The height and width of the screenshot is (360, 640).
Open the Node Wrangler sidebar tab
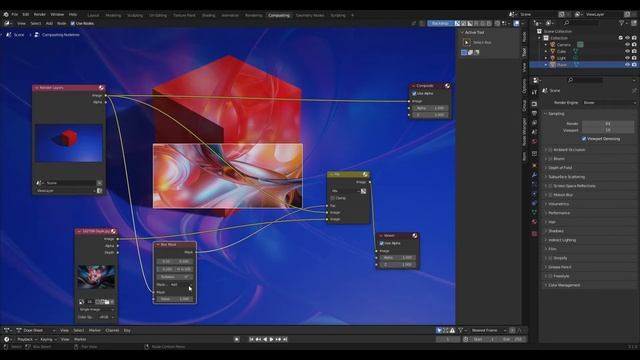pos(524,131)
